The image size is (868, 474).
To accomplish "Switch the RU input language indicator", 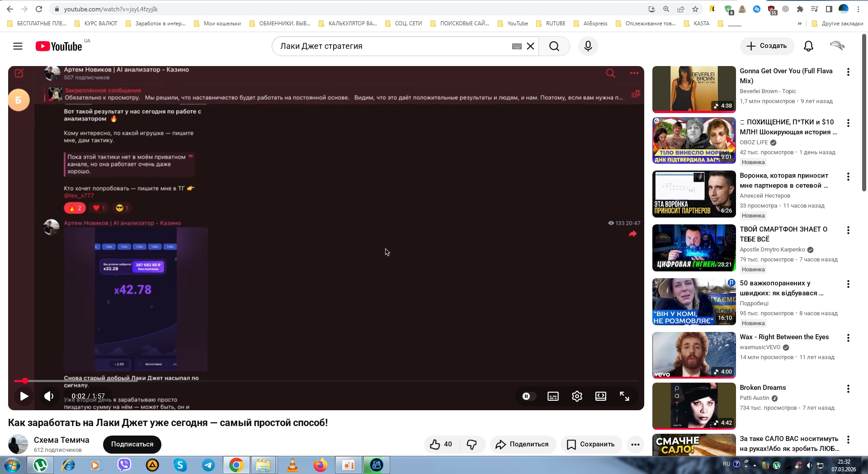I will pos(726,464).
